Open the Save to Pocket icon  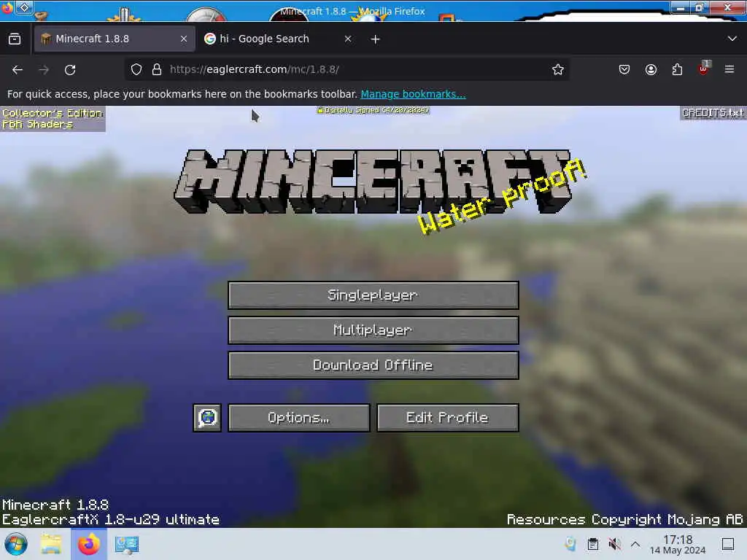coord(624,69)
